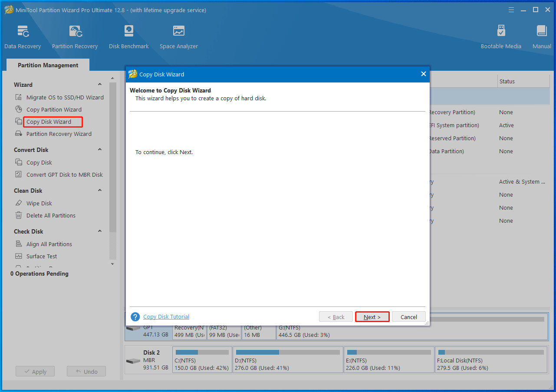This screenshot has width=556, height=392.
Task: Open Data Recovery tool
Action: click(23, 37)
